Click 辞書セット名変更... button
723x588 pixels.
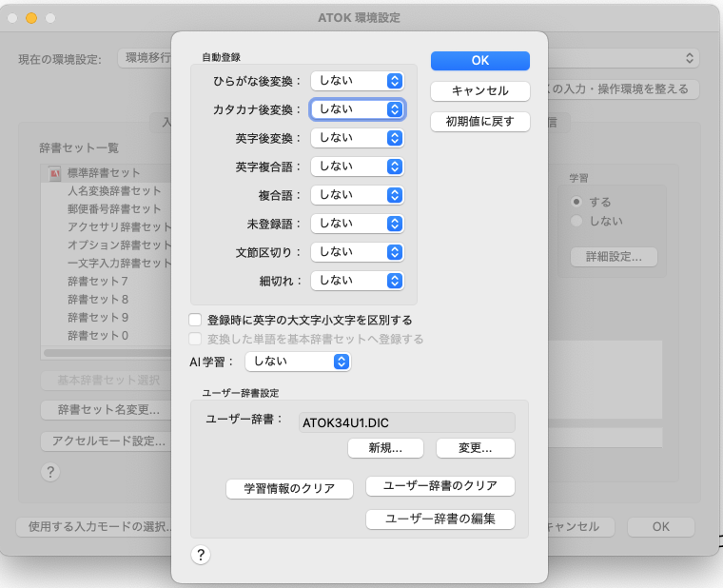pos(106,409)
